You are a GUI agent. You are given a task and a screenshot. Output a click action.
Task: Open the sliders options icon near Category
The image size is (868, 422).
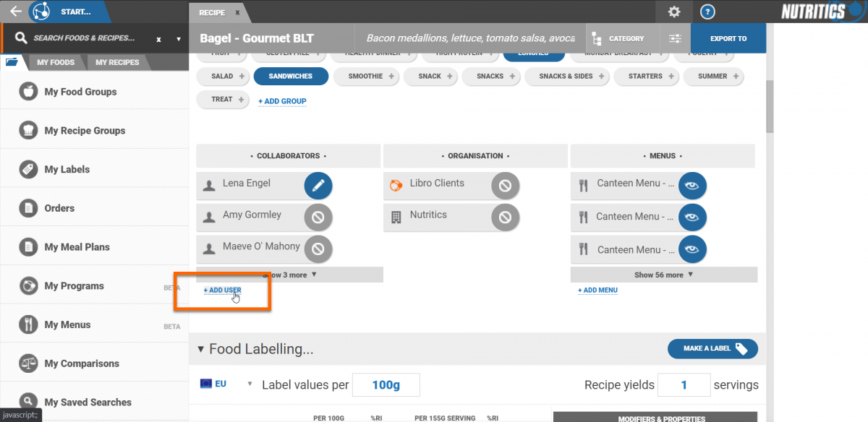click(x=675, y=38)
